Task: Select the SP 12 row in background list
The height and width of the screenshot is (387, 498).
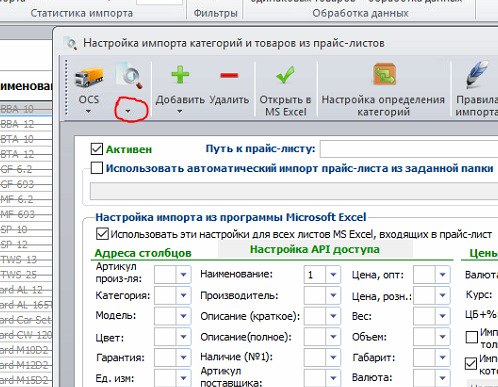Action: 26,244
